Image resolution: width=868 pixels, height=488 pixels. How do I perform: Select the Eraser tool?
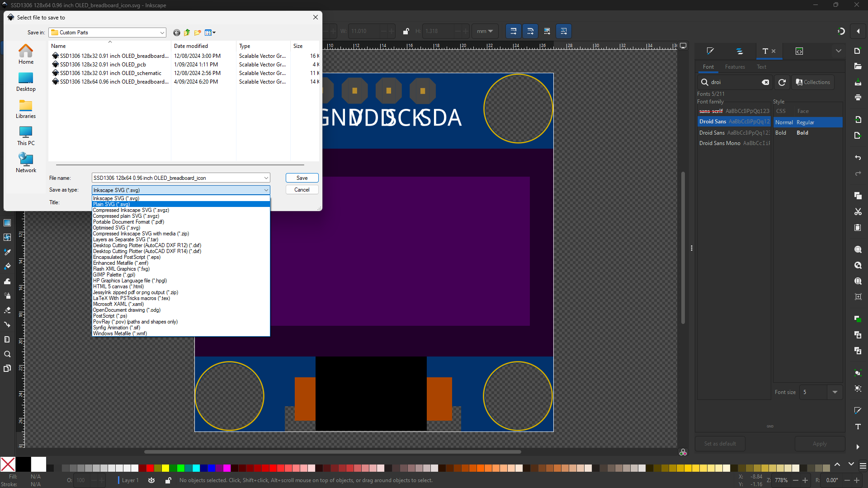click(x=7, y=310)
